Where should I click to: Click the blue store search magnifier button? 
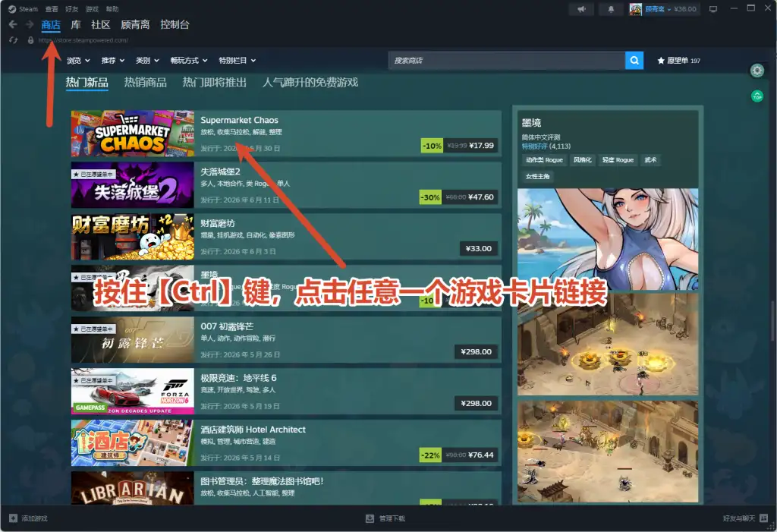click(634, 61)
